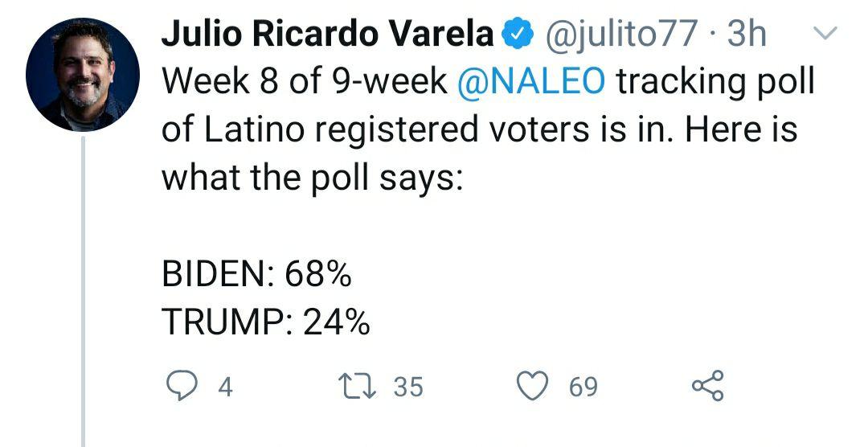868x447 pixels.
Task: Open the share icon menu
Action: [x=707, y=387]
